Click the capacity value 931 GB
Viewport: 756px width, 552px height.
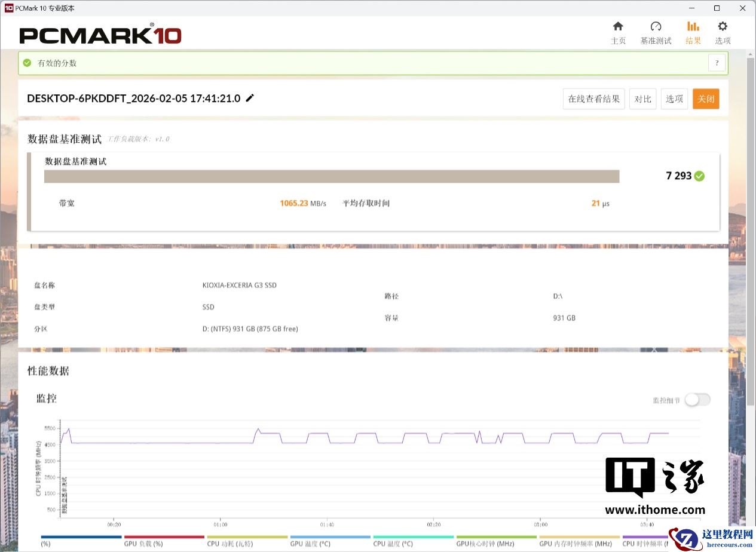click(x=564, y=318)
